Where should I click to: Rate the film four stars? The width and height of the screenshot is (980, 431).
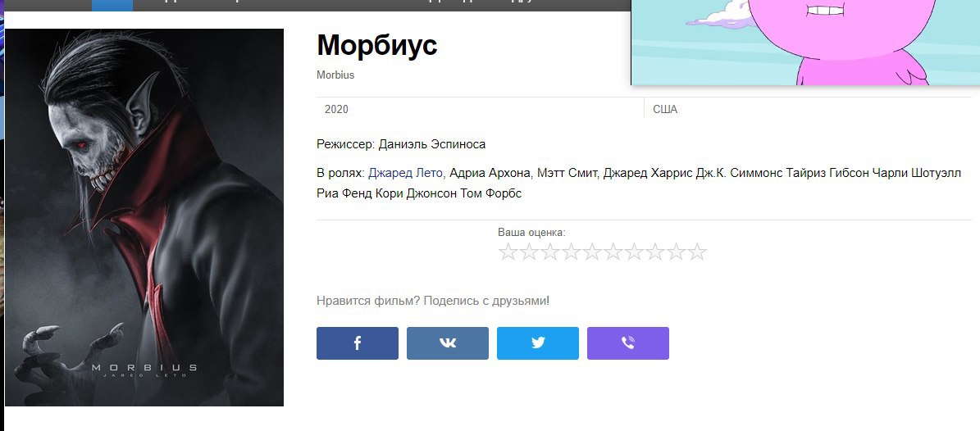572,252
